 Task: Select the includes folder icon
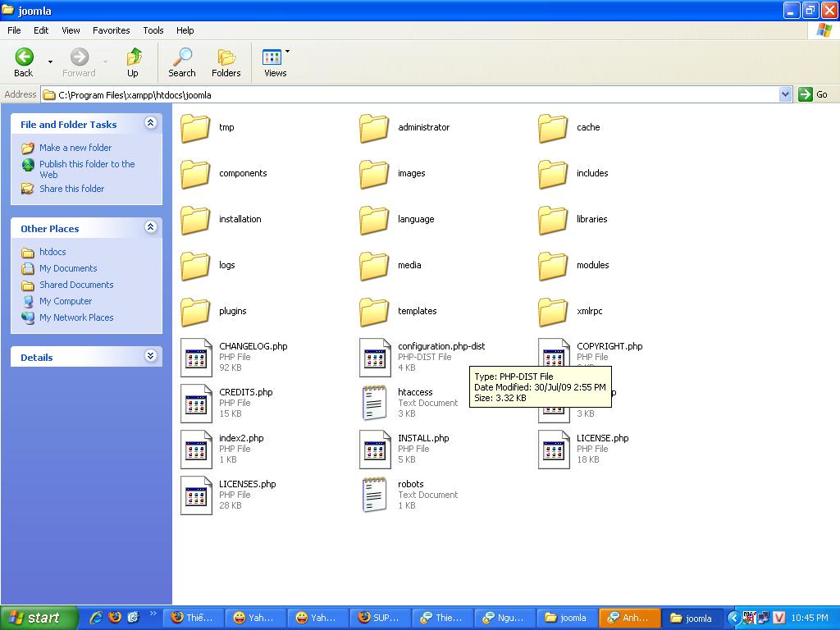tap(553, 174)
